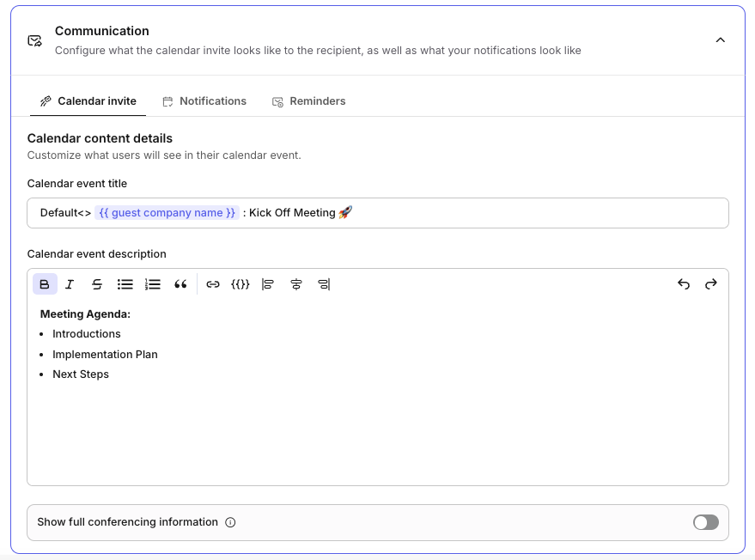
Task: Click the Calendar event description label
Action: click(97, 254)
